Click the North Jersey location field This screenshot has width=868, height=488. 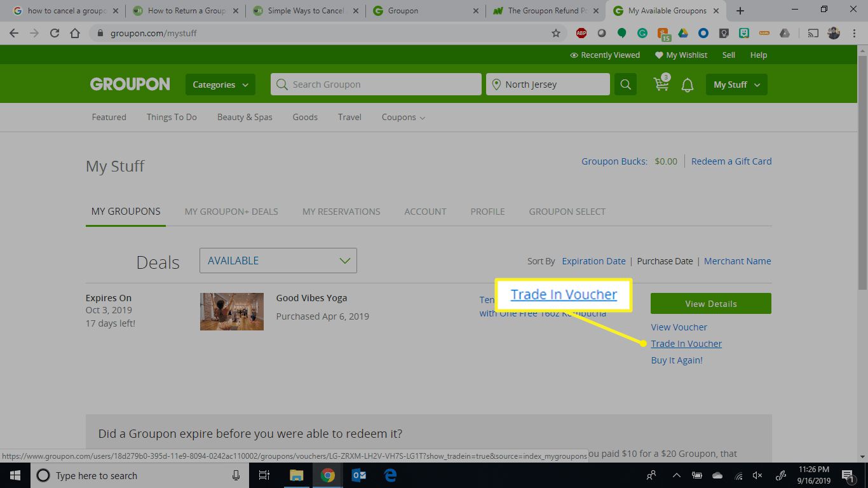[548, 85]
